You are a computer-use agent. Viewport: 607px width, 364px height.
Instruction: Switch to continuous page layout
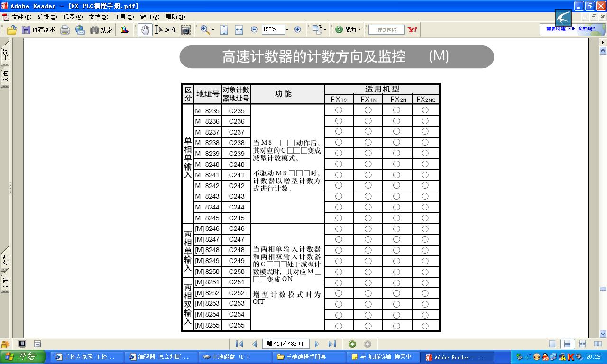click(x=566, y=344)
